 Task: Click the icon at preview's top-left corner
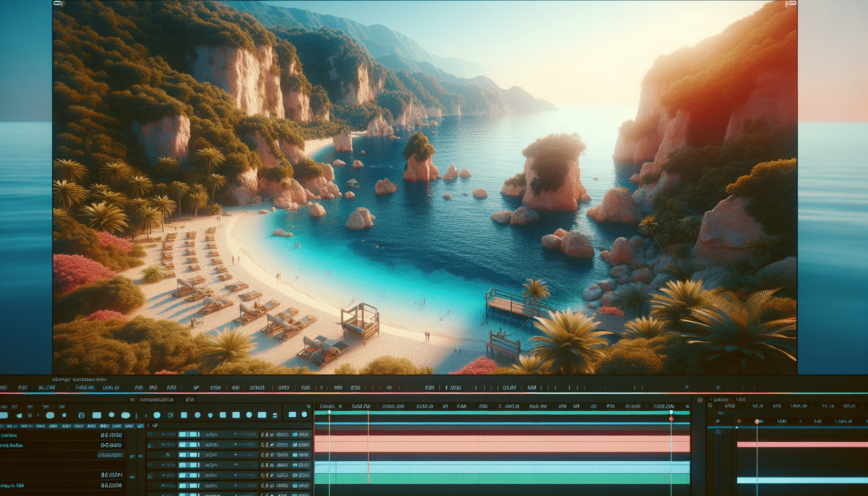58,3
